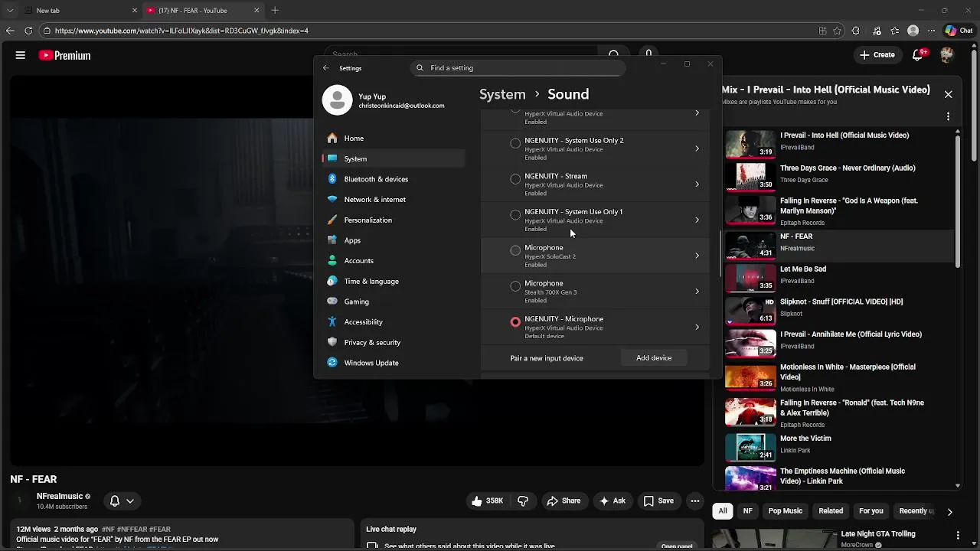Screen dimensions: 980x551
Task: Open NGENUITY - Microphone details chevron
Action: click(697, 328)
